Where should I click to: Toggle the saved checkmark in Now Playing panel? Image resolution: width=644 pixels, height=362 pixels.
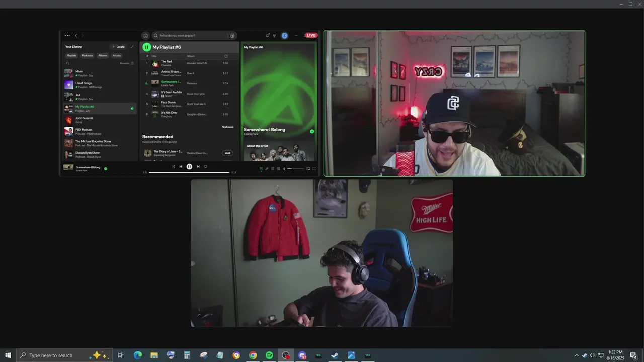(x=312, y=131)
